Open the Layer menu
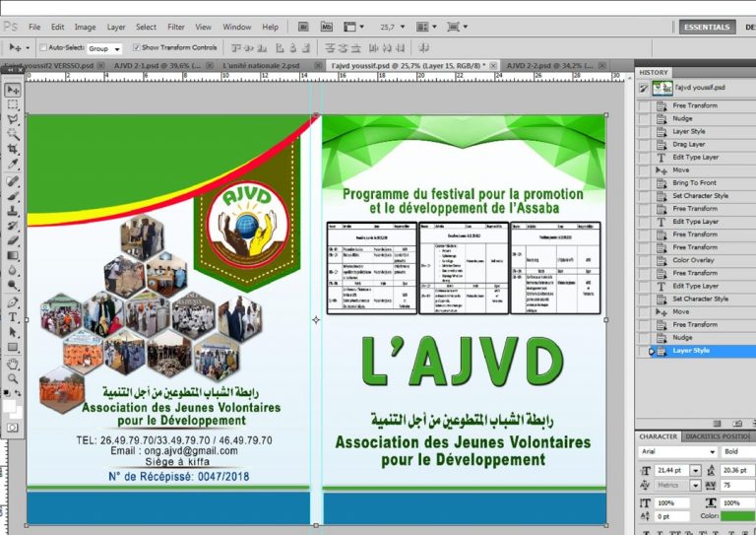 click(116, 27)
